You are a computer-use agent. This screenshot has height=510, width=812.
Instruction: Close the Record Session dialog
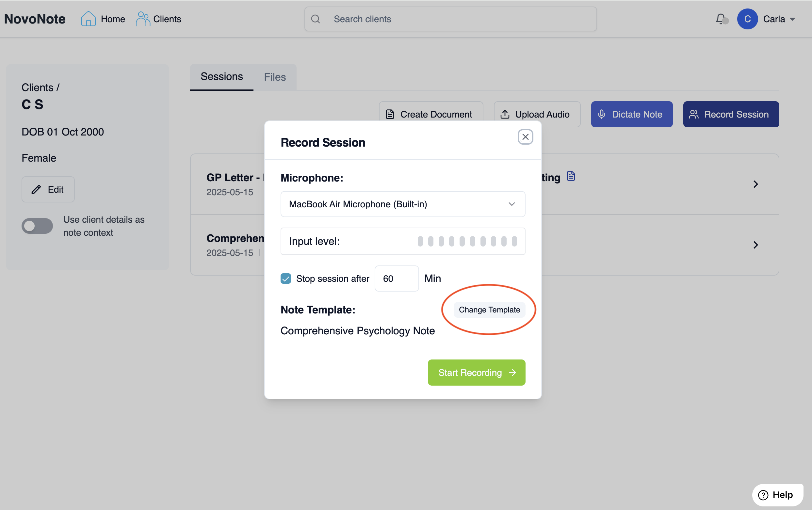click(x=525, y=137)
